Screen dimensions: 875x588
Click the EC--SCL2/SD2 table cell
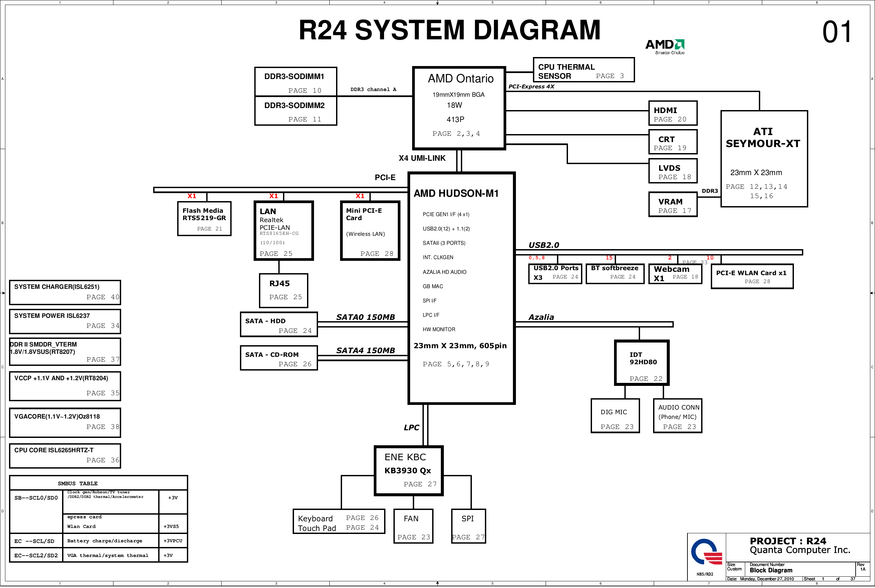[x=36, y=555]
